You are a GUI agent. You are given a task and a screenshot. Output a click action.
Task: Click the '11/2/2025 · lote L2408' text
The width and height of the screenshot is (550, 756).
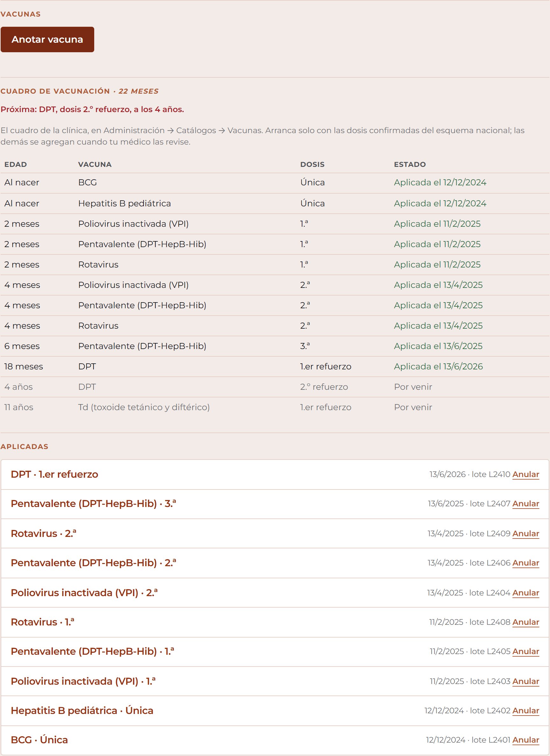click(x=470, y=622)
